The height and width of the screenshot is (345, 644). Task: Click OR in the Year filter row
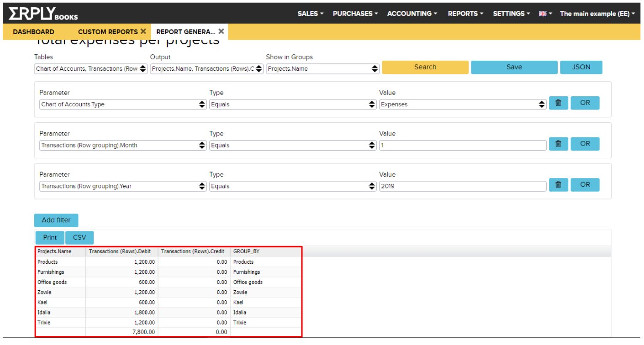(585, 185)
